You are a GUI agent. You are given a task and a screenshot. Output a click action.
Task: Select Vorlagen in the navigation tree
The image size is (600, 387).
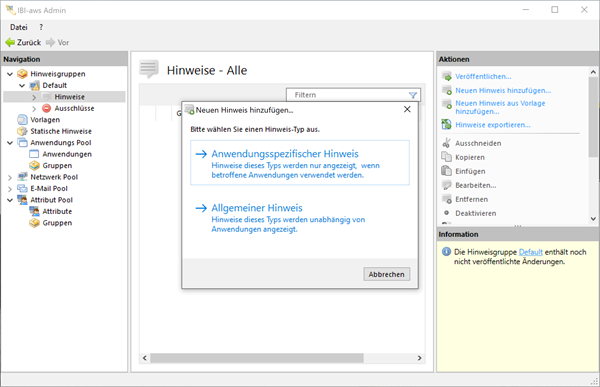tap(45, 120)
